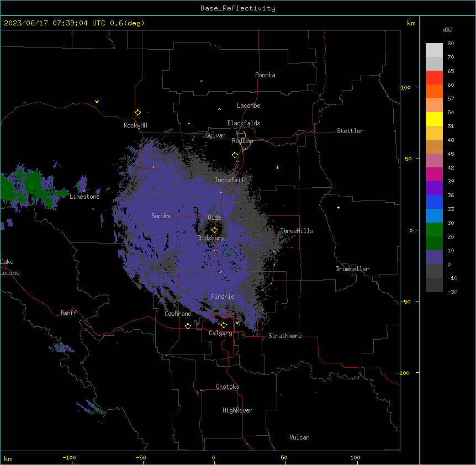Select the yellow diamond marker below Cochrane
The height and width of the screenshot is (465, 476).
coord(188,326)
